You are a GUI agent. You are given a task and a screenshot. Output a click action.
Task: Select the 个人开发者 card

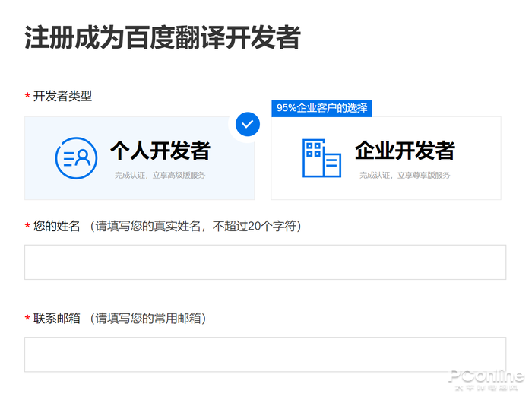point(139,158)
